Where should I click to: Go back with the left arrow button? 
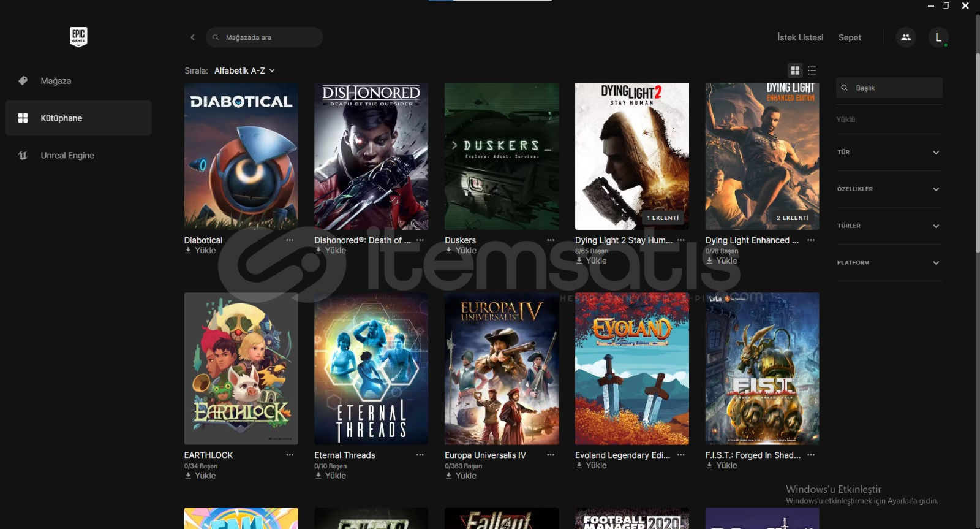(192, 37)
